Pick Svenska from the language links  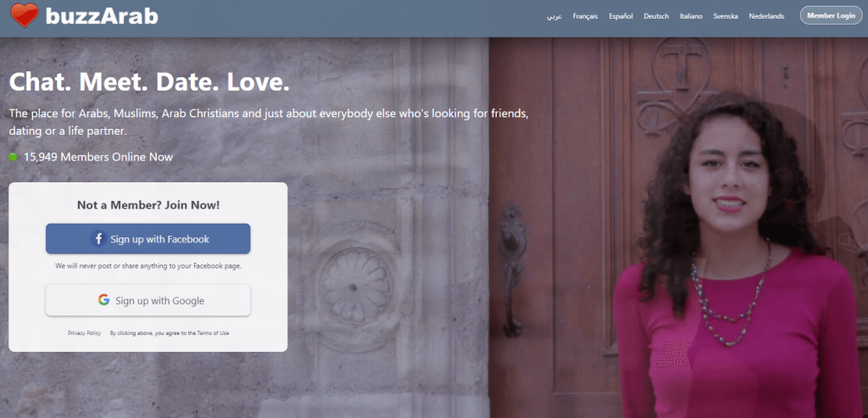(726, 16)
